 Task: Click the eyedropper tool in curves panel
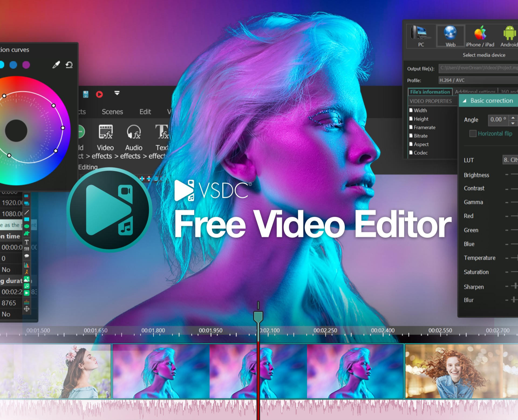click(56, 65)
